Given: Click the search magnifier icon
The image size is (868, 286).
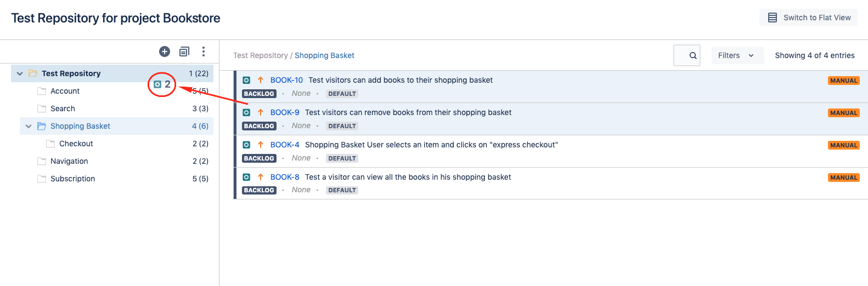Looking at the screenshot, I should click(693, 55).
